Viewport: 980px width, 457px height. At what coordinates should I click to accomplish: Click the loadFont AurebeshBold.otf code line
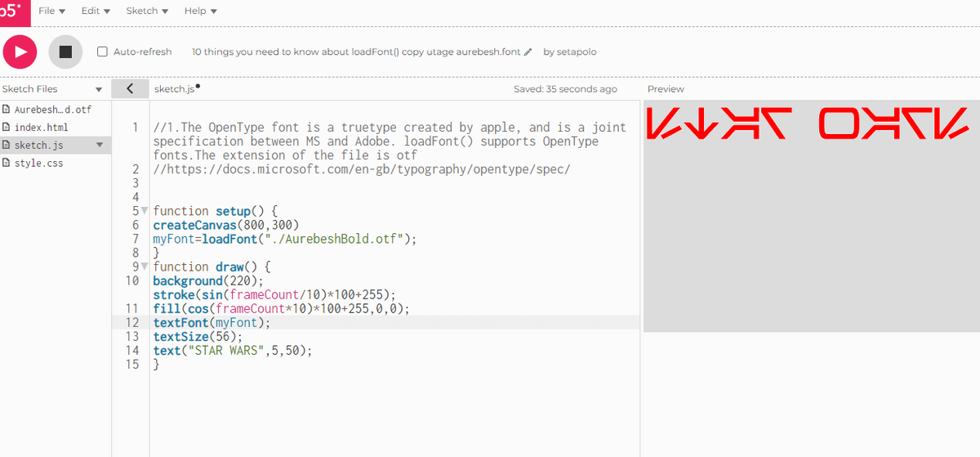285,239
